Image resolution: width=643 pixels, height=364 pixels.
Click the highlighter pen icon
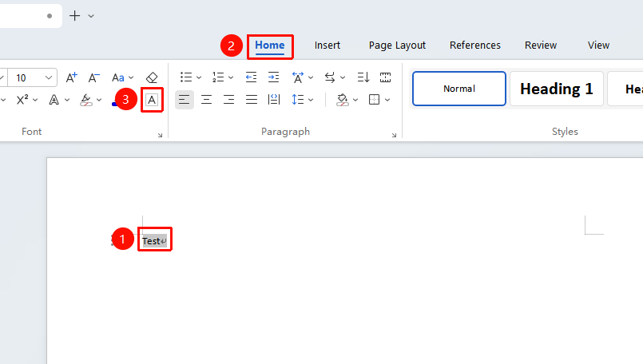click(x=85, y=100)
